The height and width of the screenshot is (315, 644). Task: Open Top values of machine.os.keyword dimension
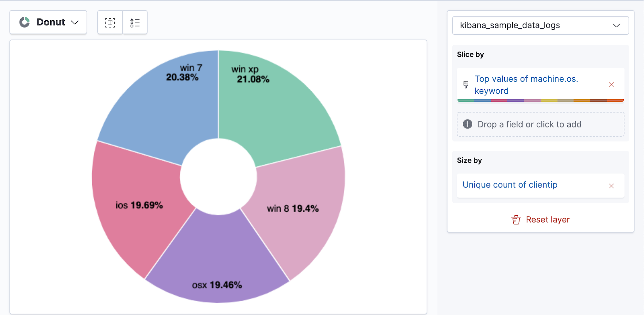526,85
